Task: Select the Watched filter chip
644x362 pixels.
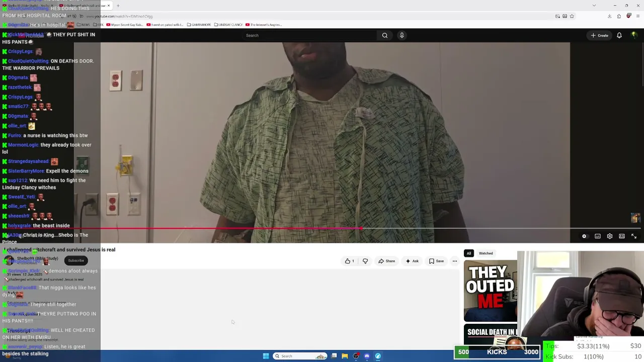Action: point(486,253)
